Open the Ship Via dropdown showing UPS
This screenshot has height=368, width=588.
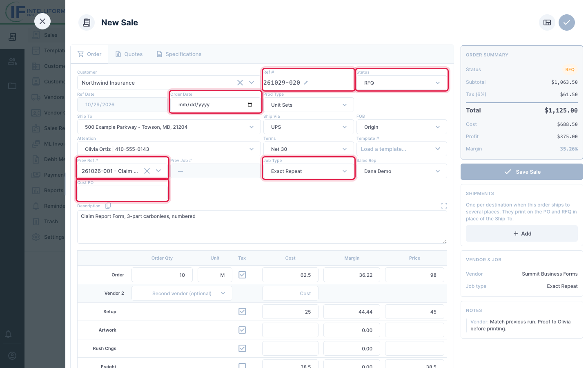[x=309, y=127]
